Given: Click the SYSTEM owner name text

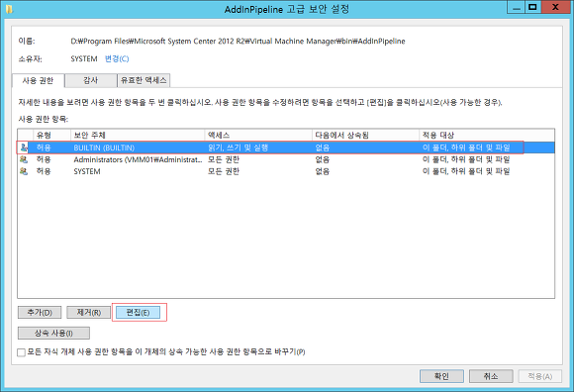Looking at the screenshot, I should pos(84,59).
